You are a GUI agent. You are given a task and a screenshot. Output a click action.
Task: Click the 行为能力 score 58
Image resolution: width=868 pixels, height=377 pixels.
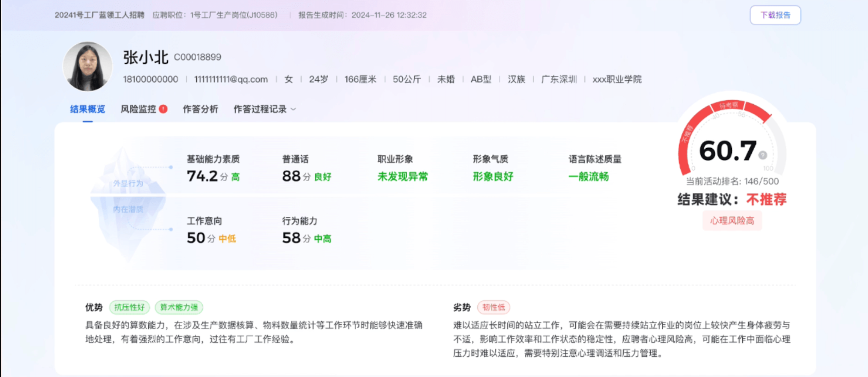[291, 238]
